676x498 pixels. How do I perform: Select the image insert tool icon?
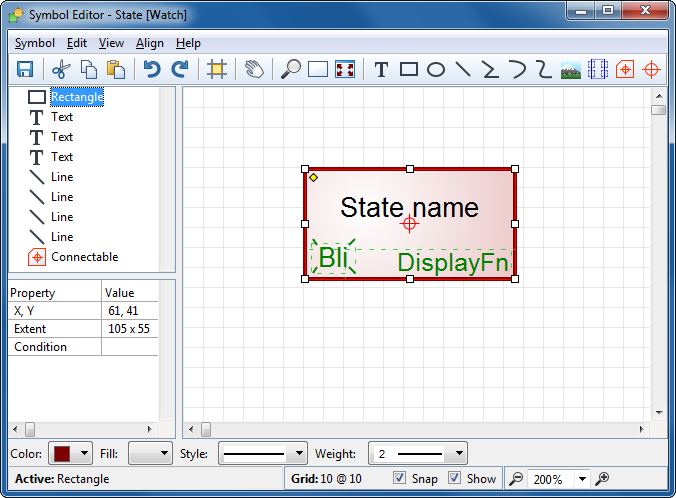pos(571,69)
